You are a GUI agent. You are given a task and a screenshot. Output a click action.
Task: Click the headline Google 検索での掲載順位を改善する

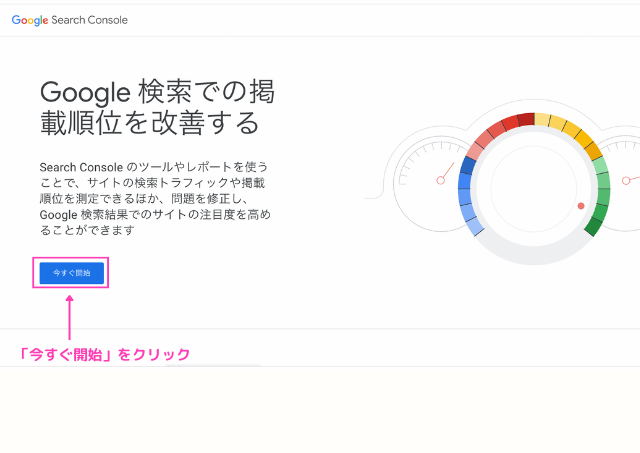pos(157,108)
